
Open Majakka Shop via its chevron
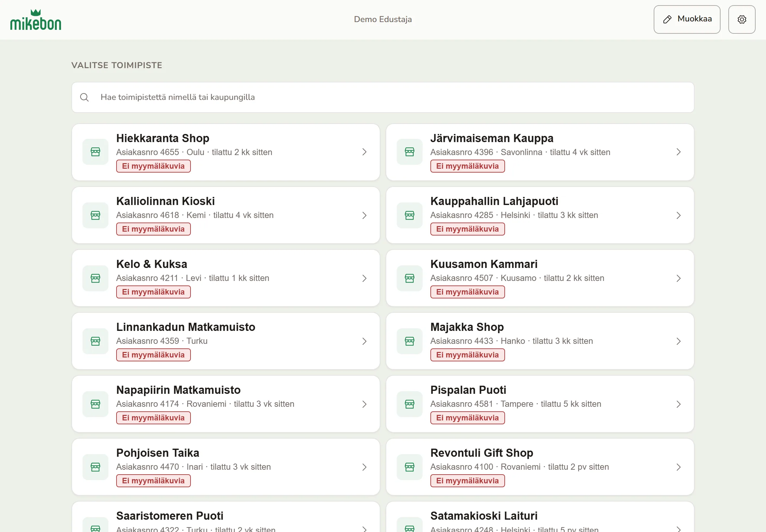coord(678,341)
